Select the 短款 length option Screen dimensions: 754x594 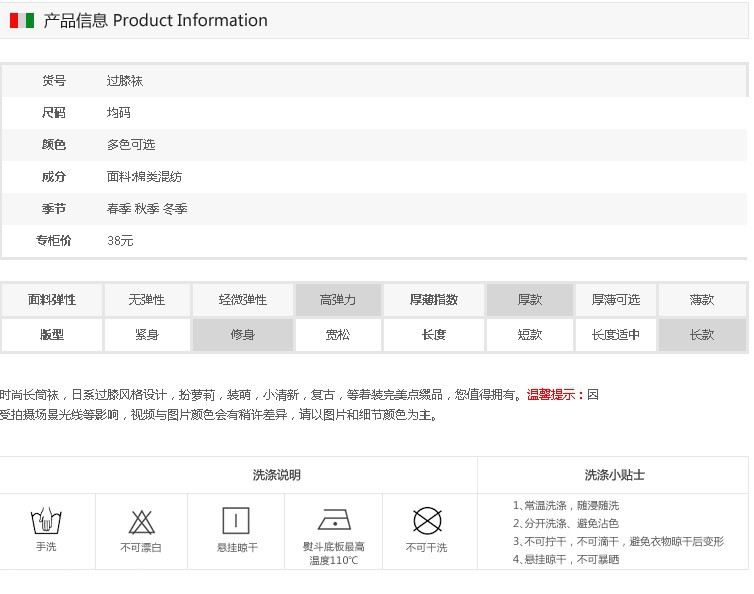pyautogui.click(x=530, y=335)
